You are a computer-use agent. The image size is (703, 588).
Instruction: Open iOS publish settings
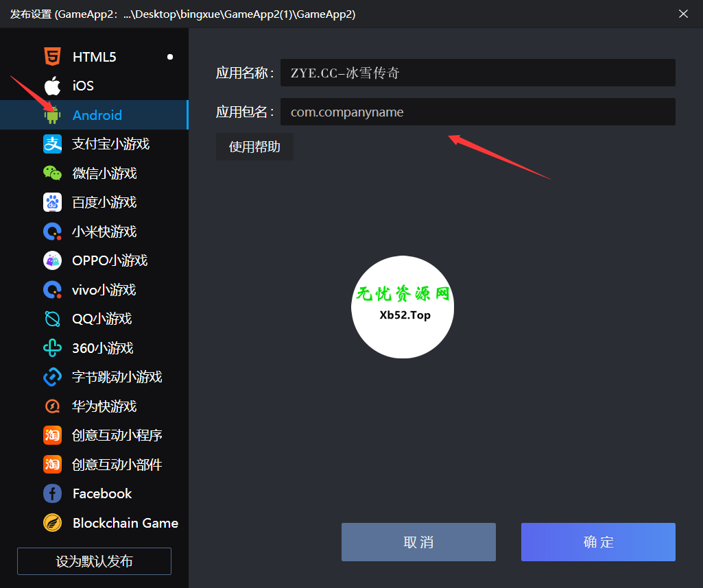(94, 86)
